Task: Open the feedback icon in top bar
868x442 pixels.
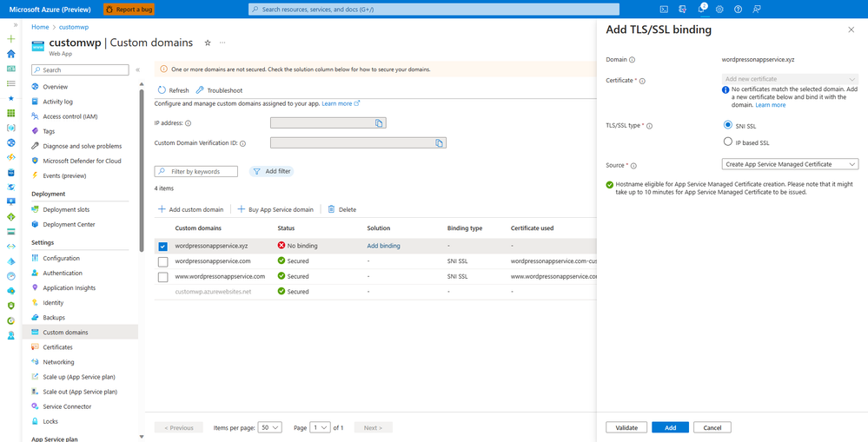Action: 757,9
